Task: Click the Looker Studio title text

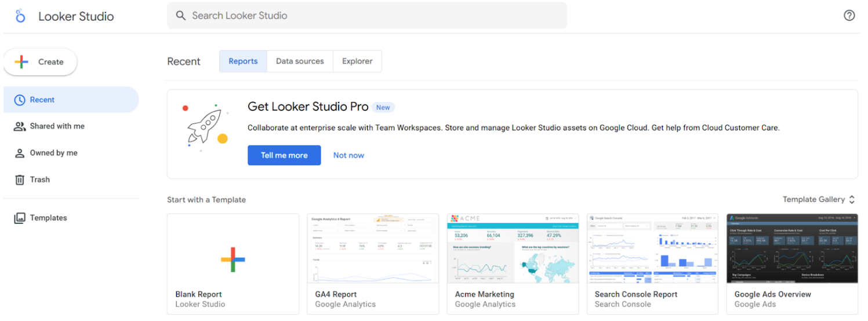Action: [x=76, y=16]
